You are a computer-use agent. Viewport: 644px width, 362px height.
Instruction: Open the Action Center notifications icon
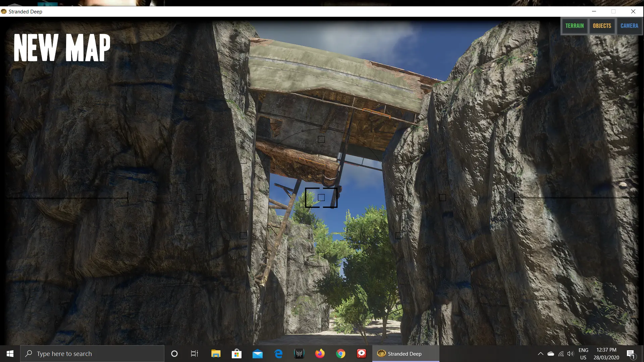[x=631, y=354]
